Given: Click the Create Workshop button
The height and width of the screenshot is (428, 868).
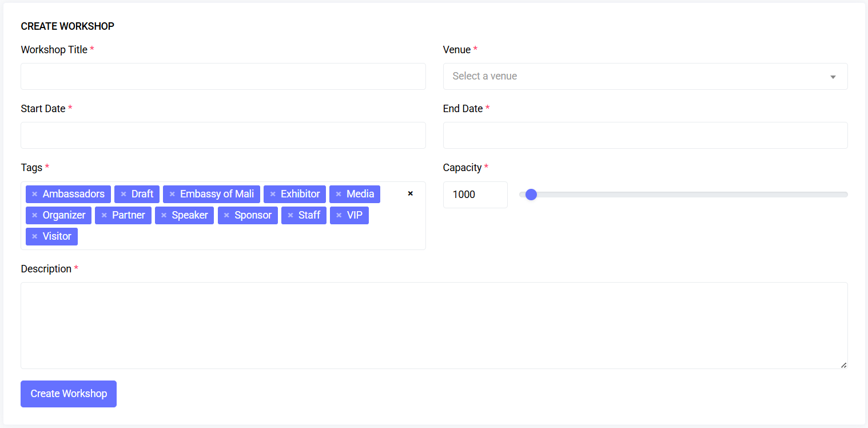Looking at the screenshot, I should click(69, 394).
